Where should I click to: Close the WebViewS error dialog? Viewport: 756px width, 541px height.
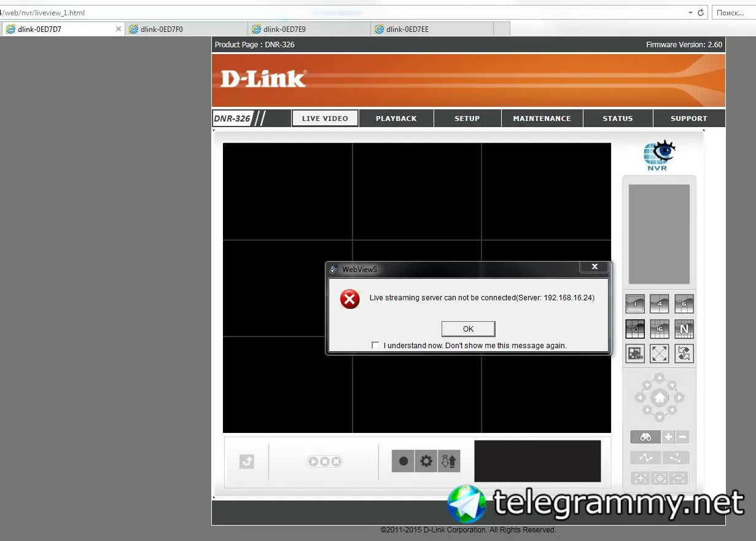pyautogui.click(x=594, y=267)
